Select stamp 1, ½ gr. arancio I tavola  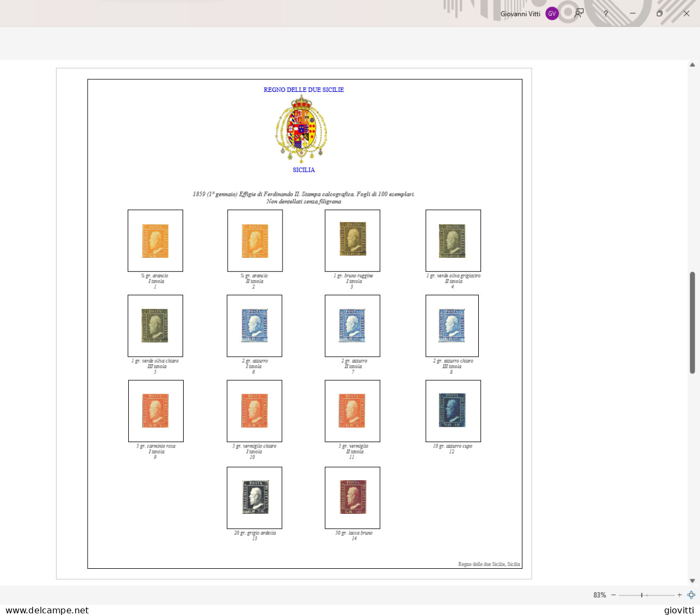[155, 241]
